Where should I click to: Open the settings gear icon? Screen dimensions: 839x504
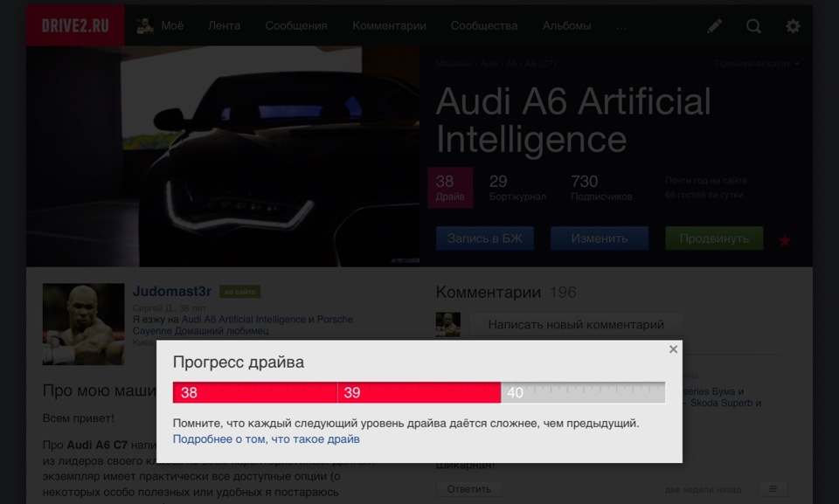[x=793, y=25]
